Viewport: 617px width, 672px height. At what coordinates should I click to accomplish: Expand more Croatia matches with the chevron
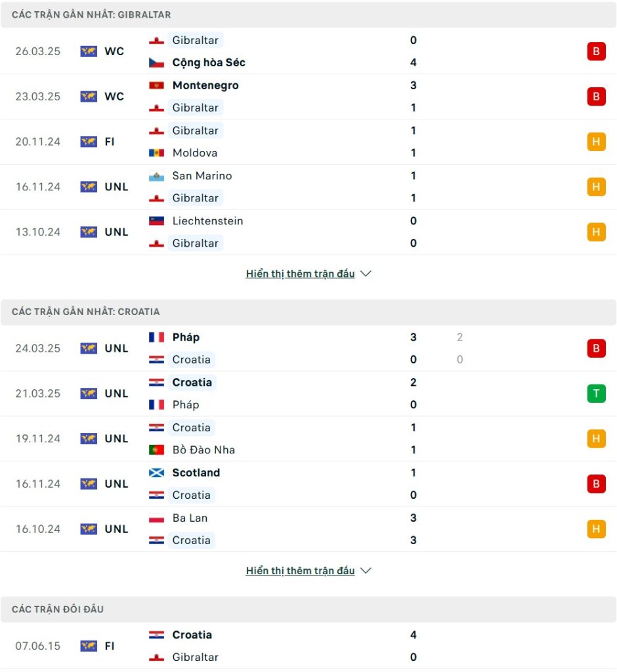(x=366, y=570)
